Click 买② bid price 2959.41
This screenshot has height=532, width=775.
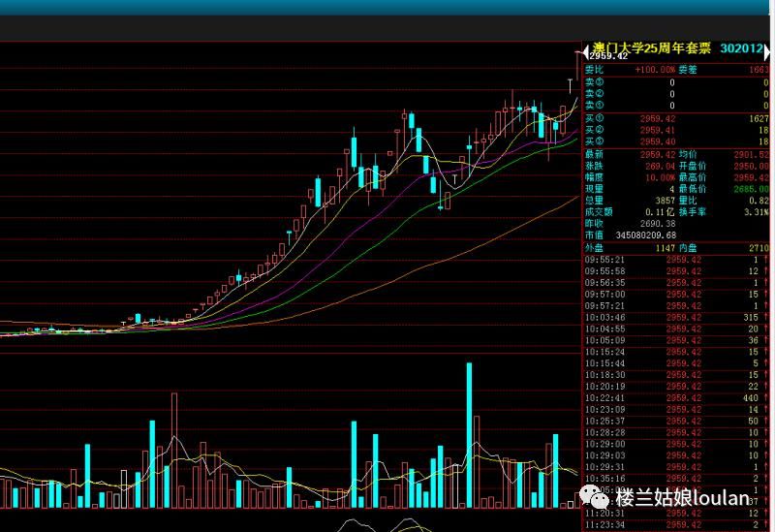[658, 130]
